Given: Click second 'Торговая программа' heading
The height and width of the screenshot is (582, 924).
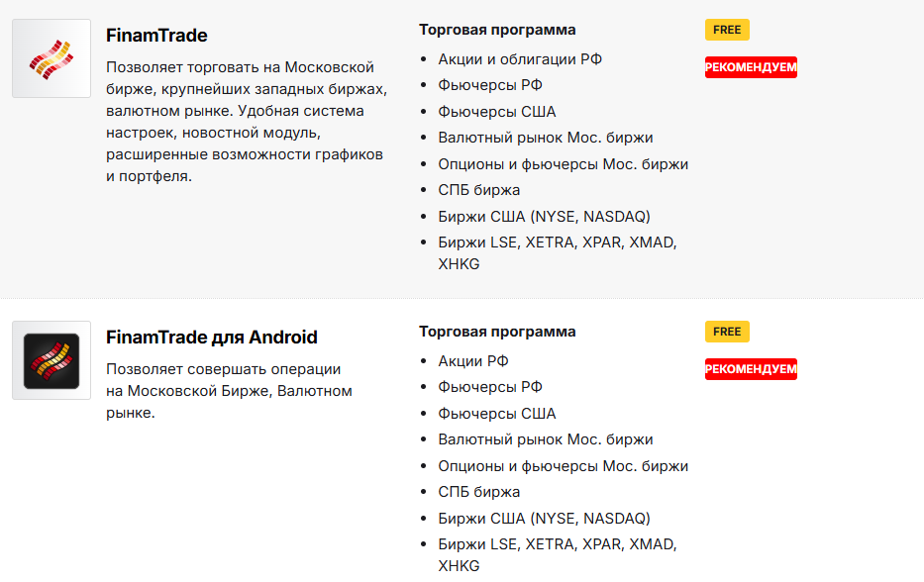Looking at the screenshot, I should click(x=497, y=332).
